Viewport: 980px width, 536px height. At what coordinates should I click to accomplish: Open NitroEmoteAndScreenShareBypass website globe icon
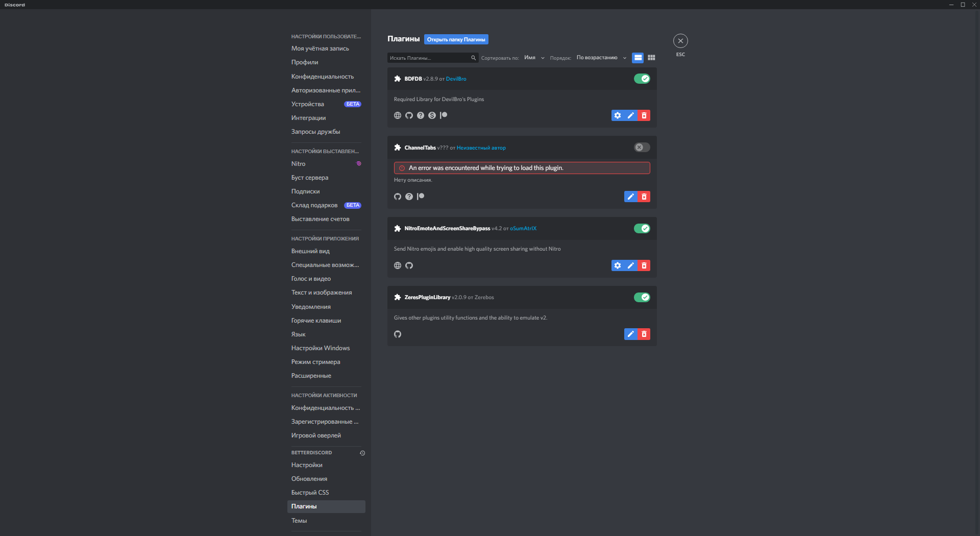[x=398, y=265]
